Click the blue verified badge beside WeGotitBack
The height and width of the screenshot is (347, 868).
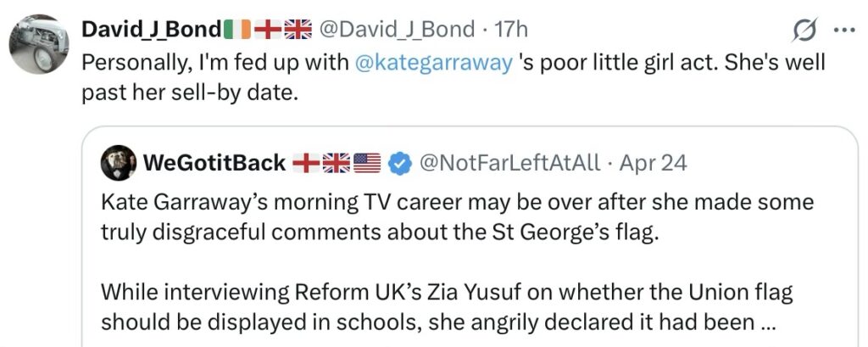point(398,163)
